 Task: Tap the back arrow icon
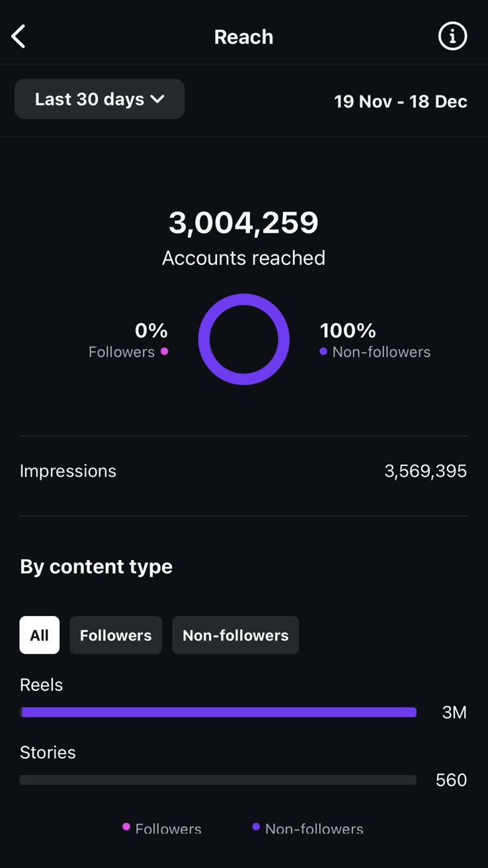click(19, 37)
